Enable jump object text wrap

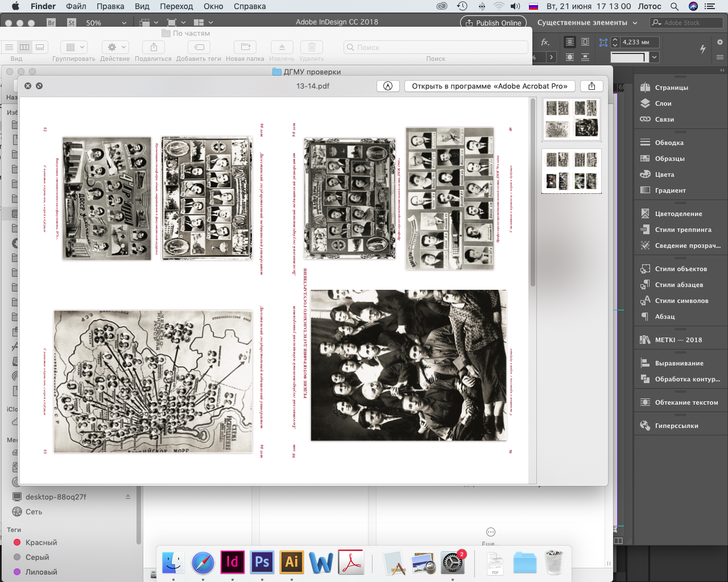585,57
